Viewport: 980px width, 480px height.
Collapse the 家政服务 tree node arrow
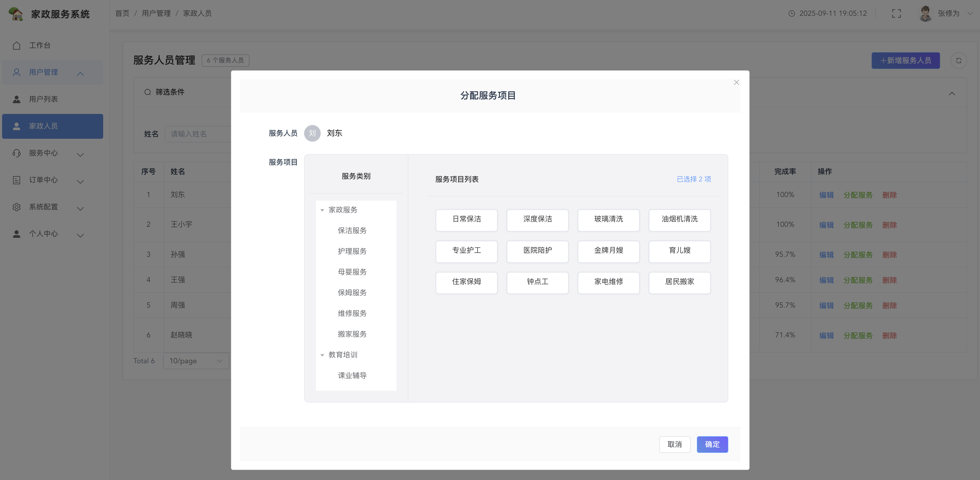(322, 210)
